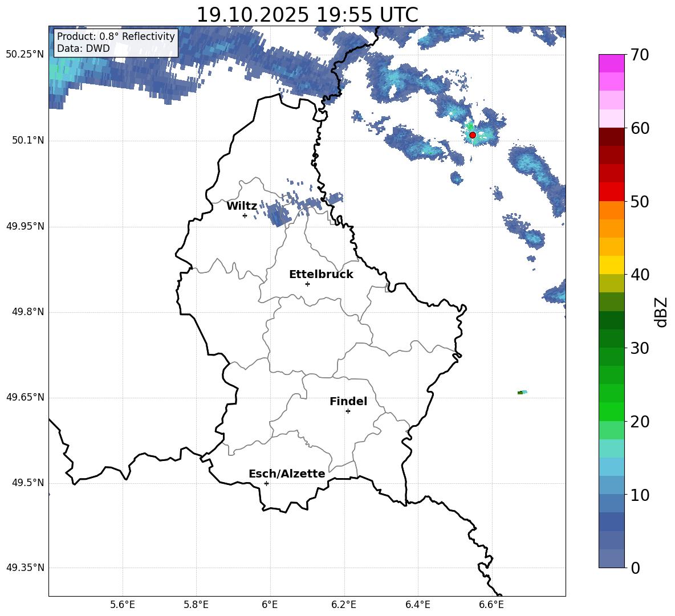Click the title '19.10.2025 19:55 UTC'
Viewport: 675px width, 616px height.
(x=307, y=15)
